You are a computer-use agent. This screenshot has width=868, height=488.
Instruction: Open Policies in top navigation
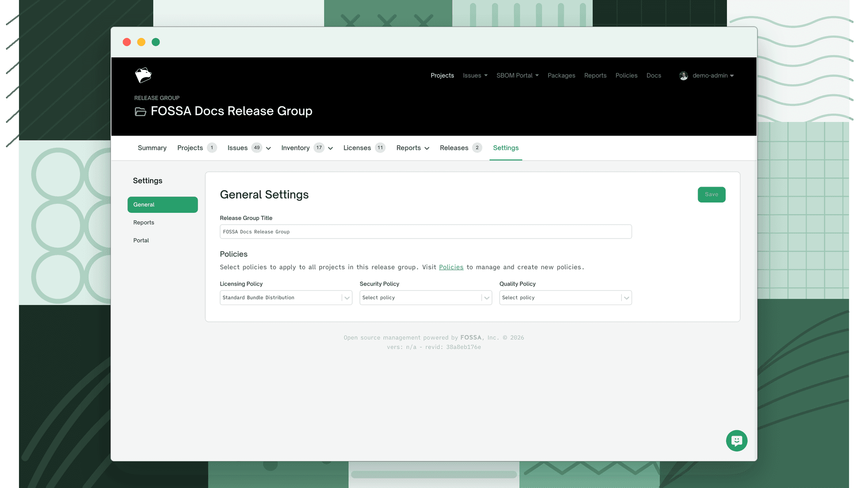point(627,75)
